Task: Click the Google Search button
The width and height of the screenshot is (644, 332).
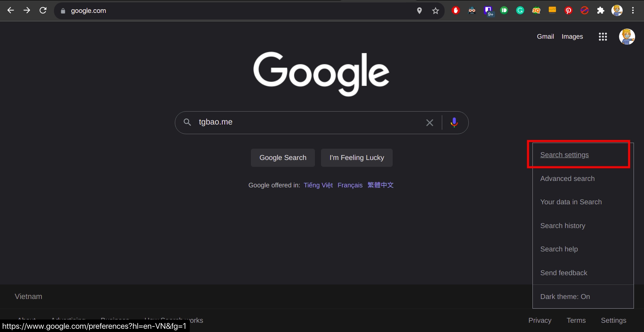Action: pyautogui.click(x=283, y=158)
